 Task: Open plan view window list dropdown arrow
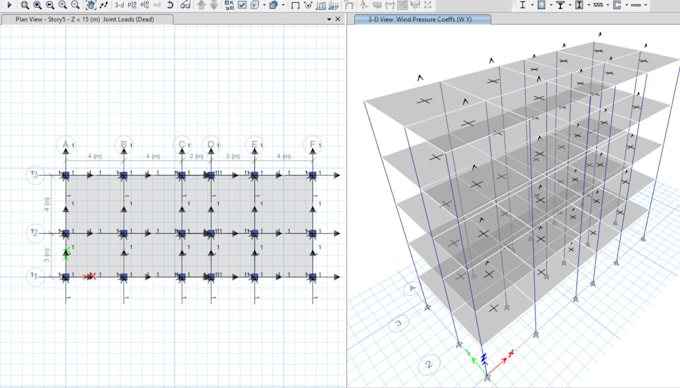pos(329,19)
